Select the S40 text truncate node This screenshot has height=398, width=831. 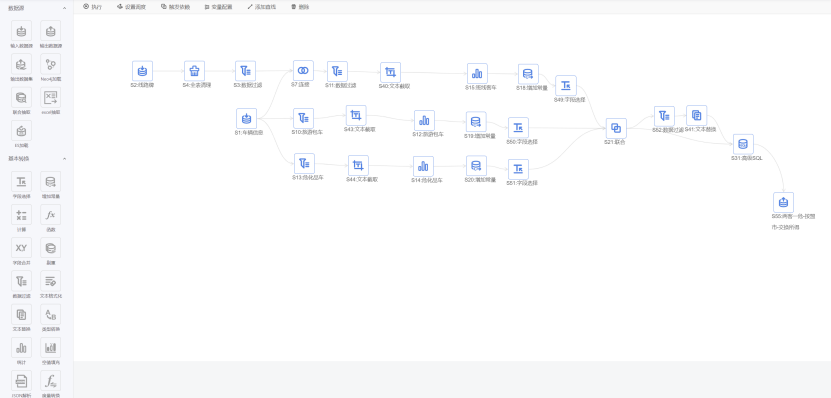390,72
